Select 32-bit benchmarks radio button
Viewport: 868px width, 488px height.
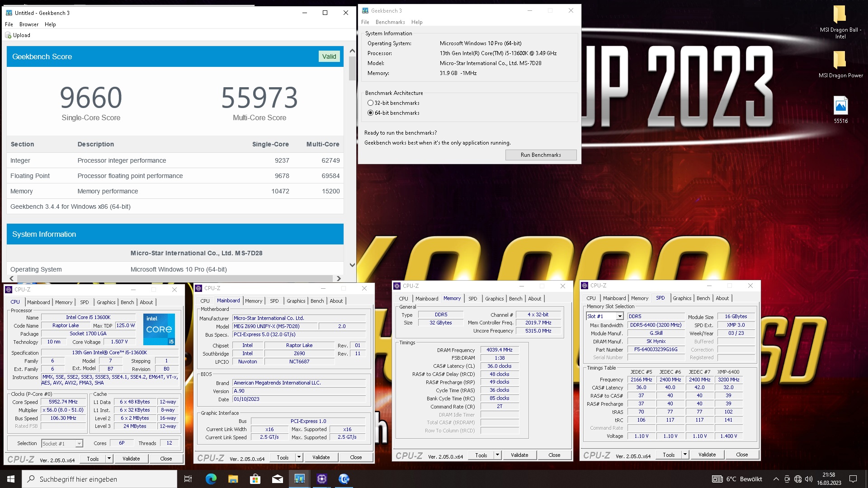coord(370,103)
